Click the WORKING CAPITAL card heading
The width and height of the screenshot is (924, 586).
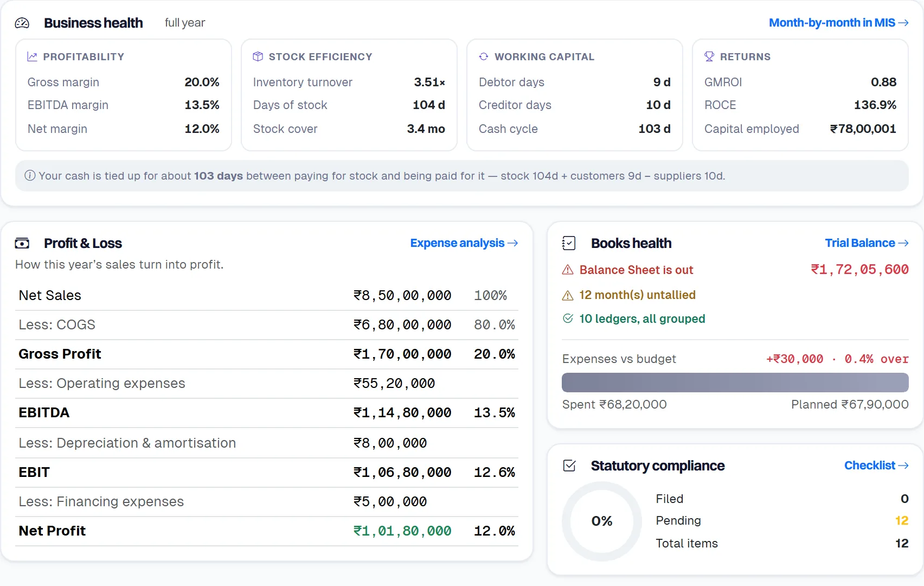point(544,56)
